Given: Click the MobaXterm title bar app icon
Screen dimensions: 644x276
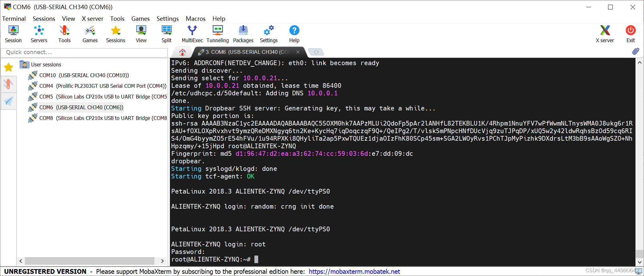Looking at the screenshot, I should pos(7,7).
